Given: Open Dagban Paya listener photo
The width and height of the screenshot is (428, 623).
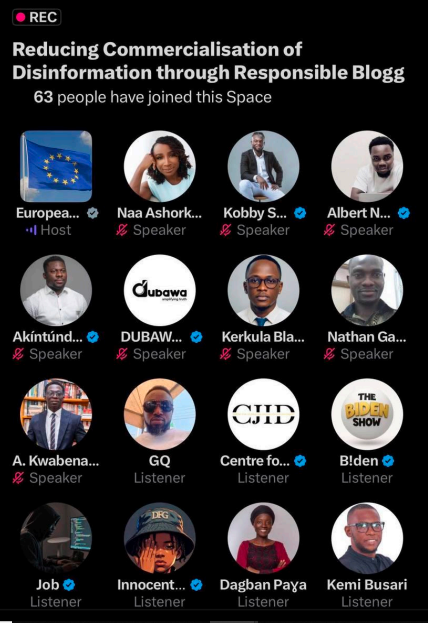Looking at the screenshot, I should click(x=263, y=538).
